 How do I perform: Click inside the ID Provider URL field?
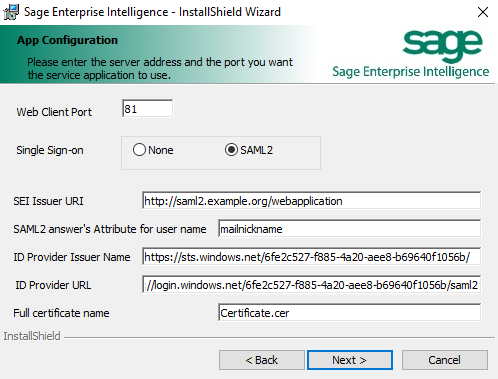(311, 285)
